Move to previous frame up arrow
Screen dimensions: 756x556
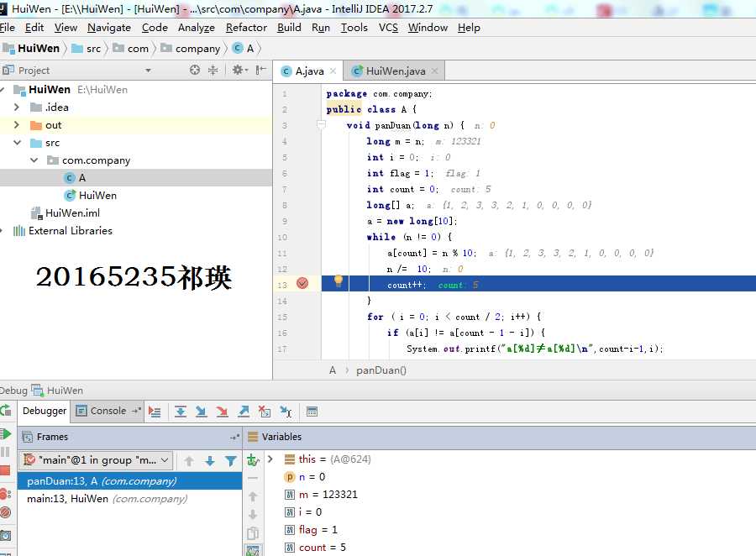pyautogui.click(x=189, y=461)
